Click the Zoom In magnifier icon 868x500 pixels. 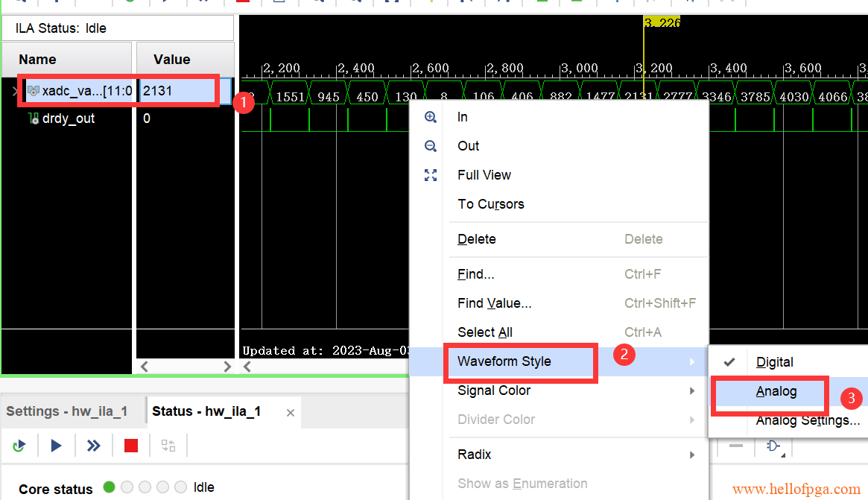click(x=431, y=117)
